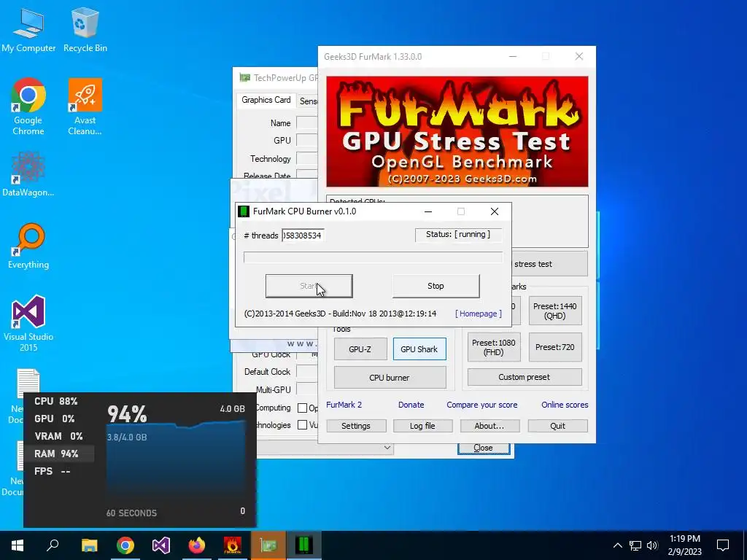Open the Homepage link in CPU Burner
This screenshot has width=747, height=560.
coord(479,314)
